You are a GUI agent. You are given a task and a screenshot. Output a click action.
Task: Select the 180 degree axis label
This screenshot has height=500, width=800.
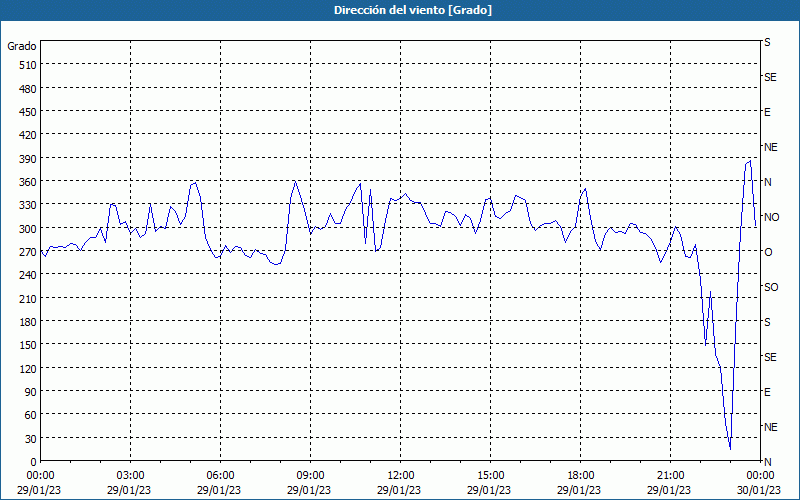point(28,322)
